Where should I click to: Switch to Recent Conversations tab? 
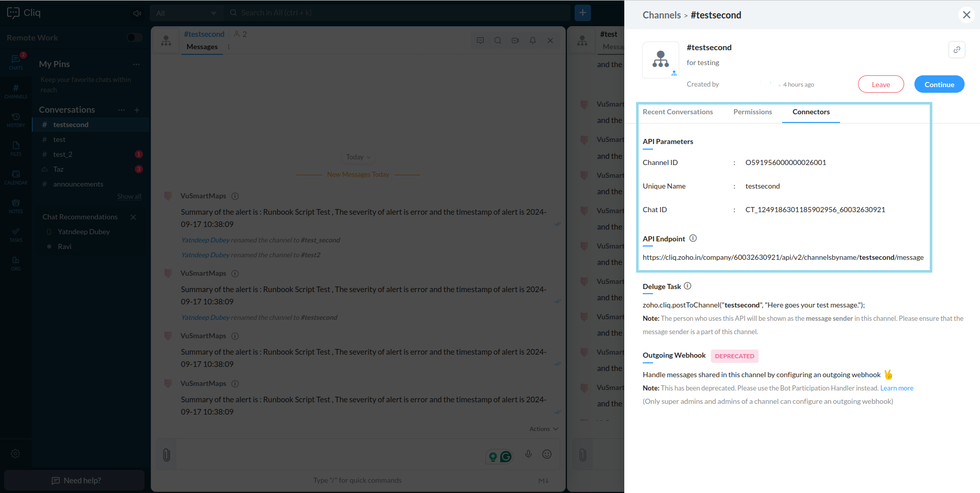[x=678, y=112]
